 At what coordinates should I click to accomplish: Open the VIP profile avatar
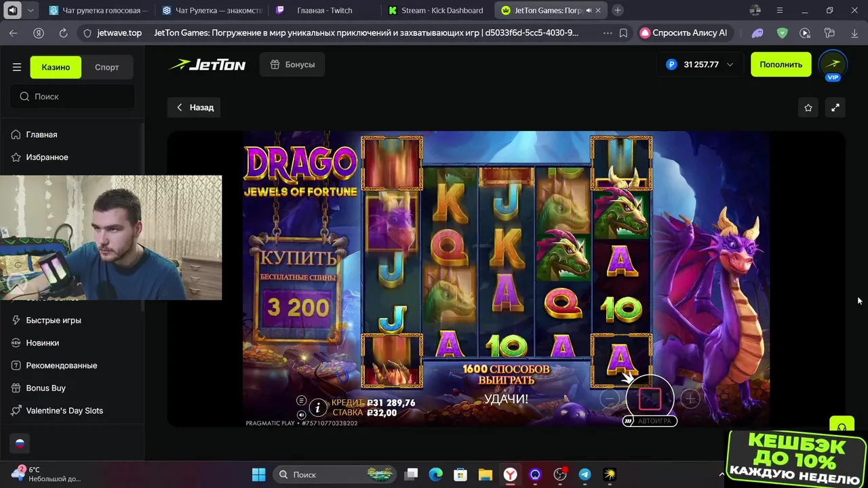click(833, 65)
